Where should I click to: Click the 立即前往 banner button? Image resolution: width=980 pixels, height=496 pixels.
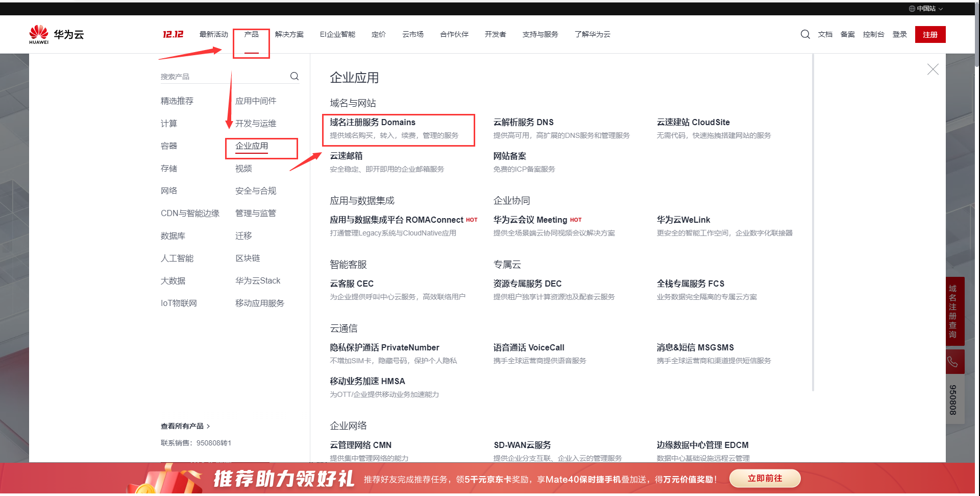(765, 479)
